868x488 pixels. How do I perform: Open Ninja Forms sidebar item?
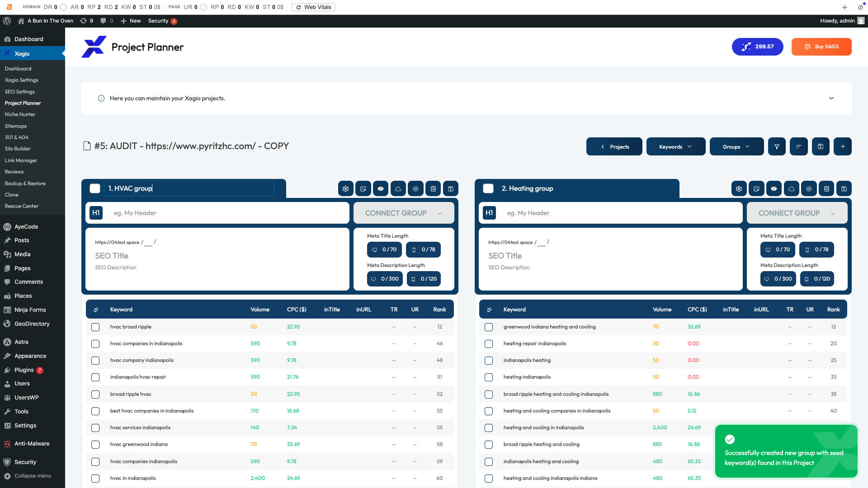point(30,310)
